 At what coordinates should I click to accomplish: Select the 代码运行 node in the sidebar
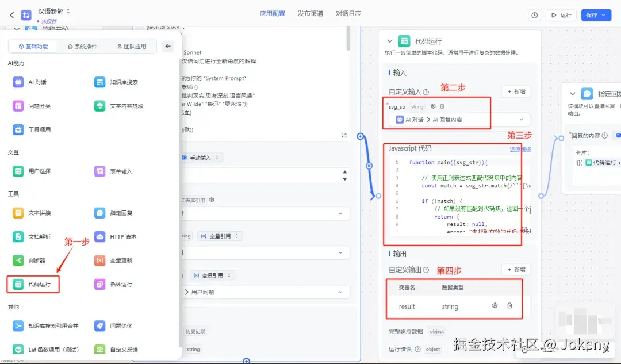(33, 284)
